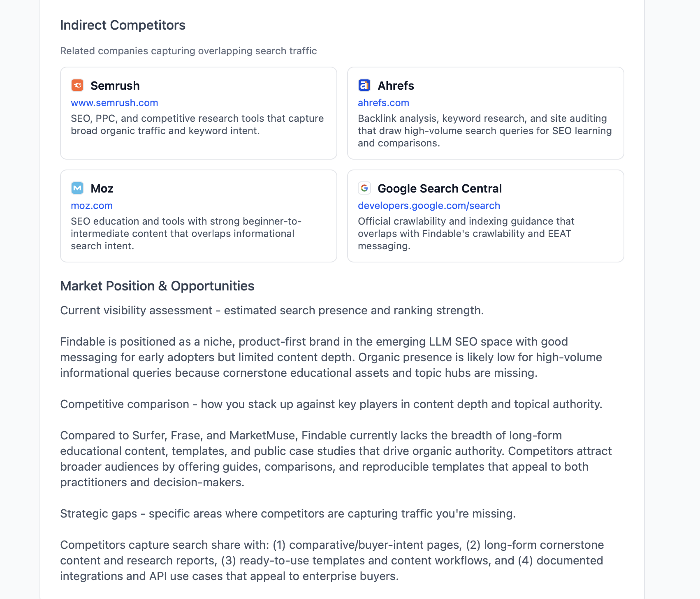Click the Google logo icon

364,188
